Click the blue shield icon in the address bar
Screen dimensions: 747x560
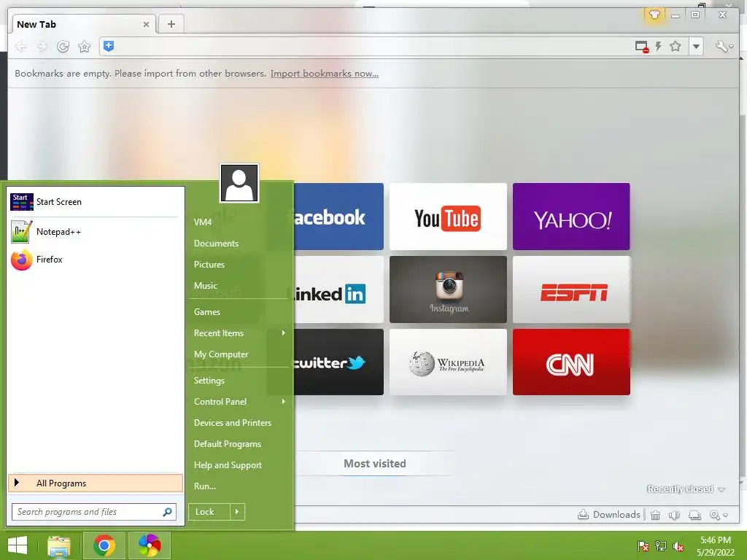(109, 46)
